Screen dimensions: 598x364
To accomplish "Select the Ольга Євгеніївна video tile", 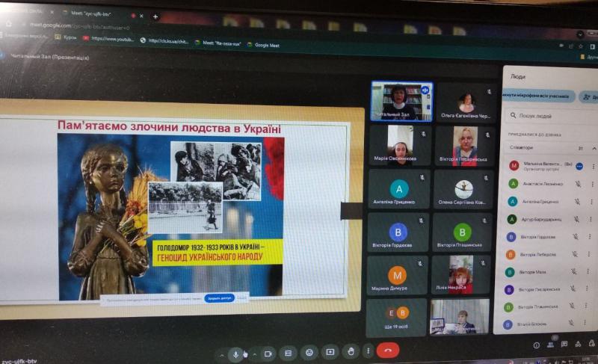I will [x=466, y=102].
